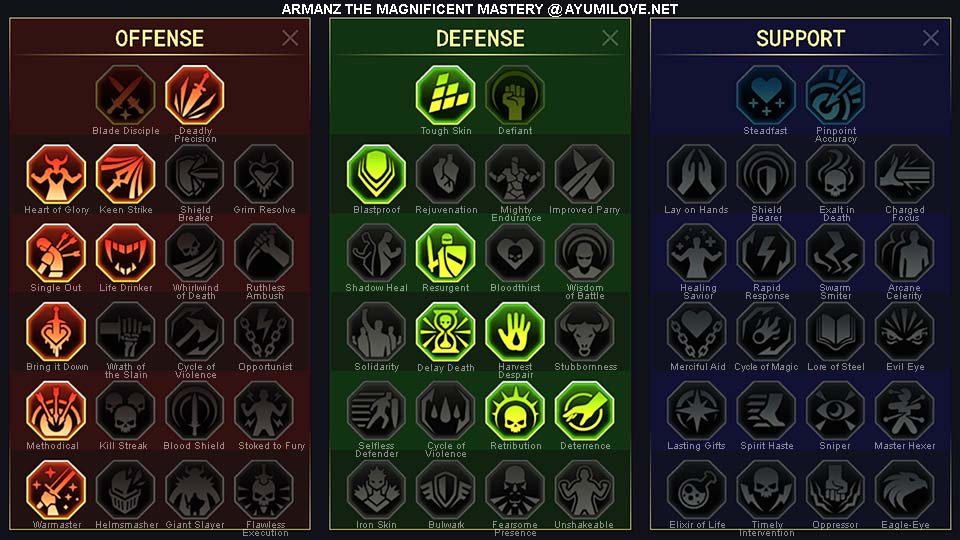The width and height of the screenshot is (960, 540).
Task: Click the Evil Eye mastery icon
Action: pos(904,332)
